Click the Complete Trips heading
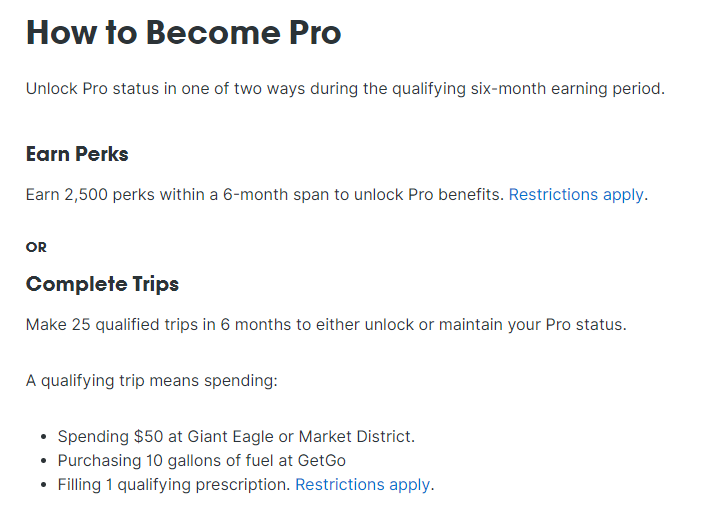This screenshot has width=727, height=521. tap(102, 284)
